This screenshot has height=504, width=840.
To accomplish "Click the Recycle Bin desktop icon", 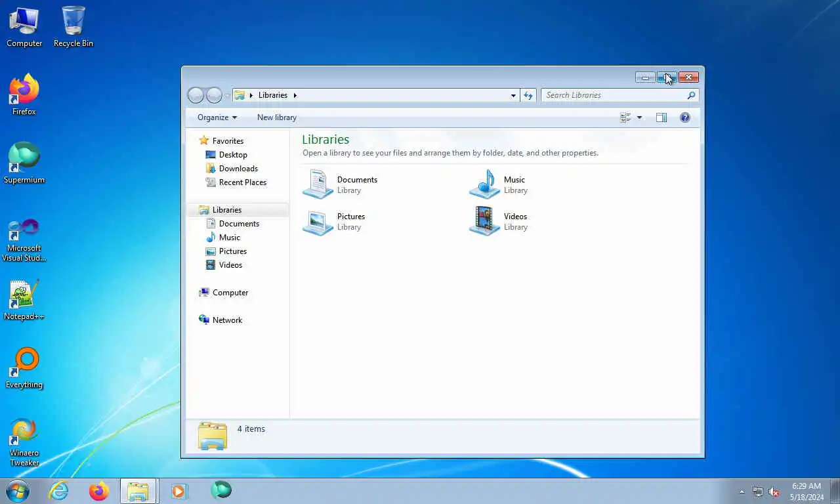I will 73,27.
